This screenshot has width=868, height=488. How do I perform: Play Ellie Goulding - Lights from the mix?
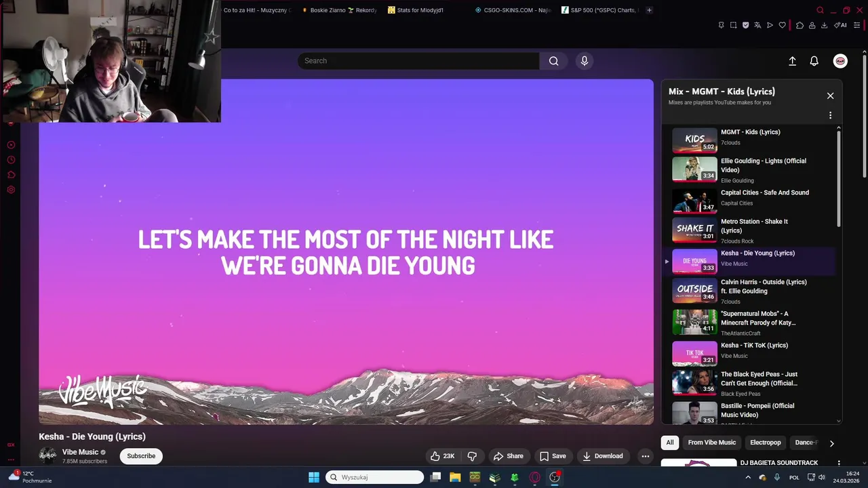764,165
